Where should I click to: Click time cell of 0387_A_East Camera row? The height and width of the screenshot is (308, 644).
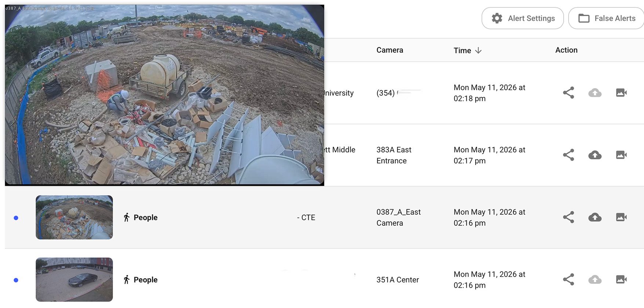490,217
